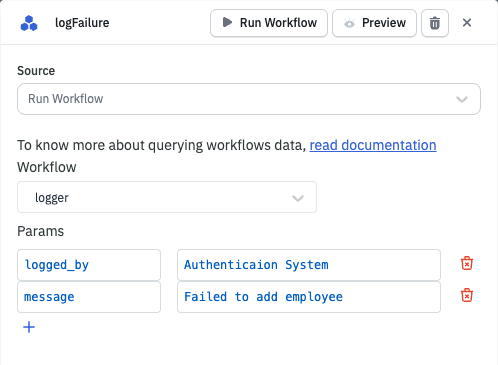Click the Workflow label above the logger dropdown

[x=47, y=167]
